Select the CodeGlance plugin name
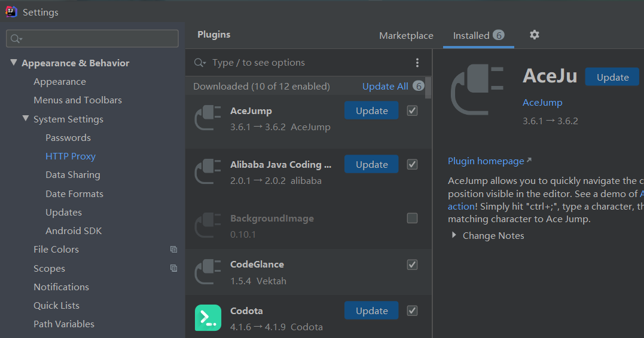This screenshot has width=644, height=338. click(257, 265)
